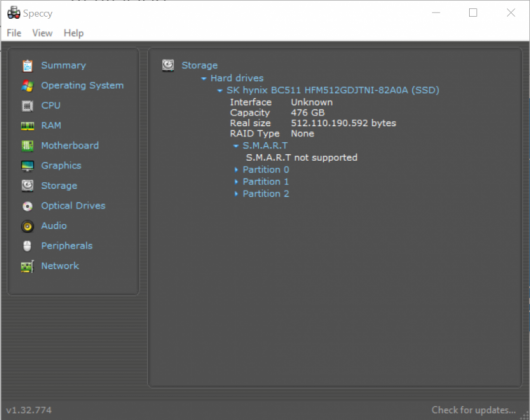The image size is (530, 420).
Task: Open the Network section
Action: click(60, 266)
